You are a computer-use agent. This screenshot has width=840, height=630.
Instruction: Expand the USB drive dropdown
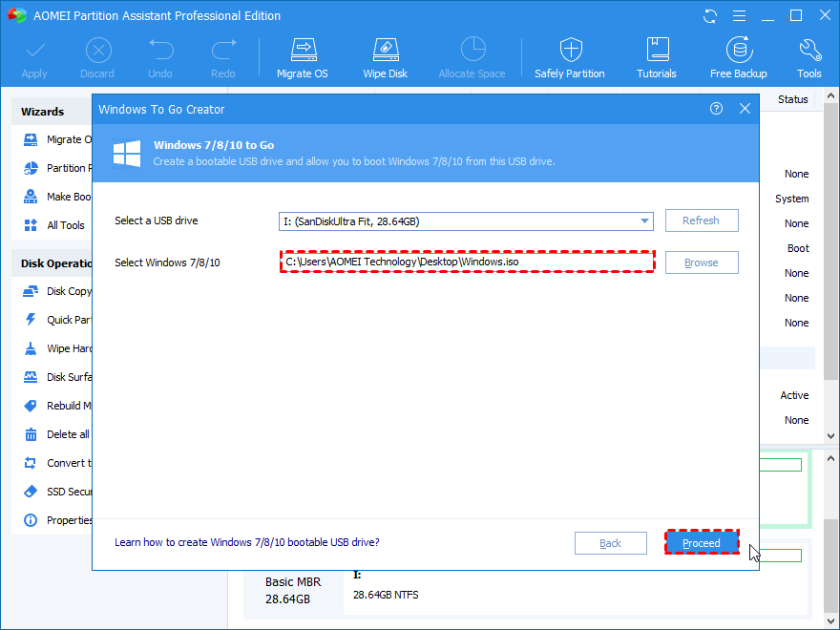pos(644,221)
